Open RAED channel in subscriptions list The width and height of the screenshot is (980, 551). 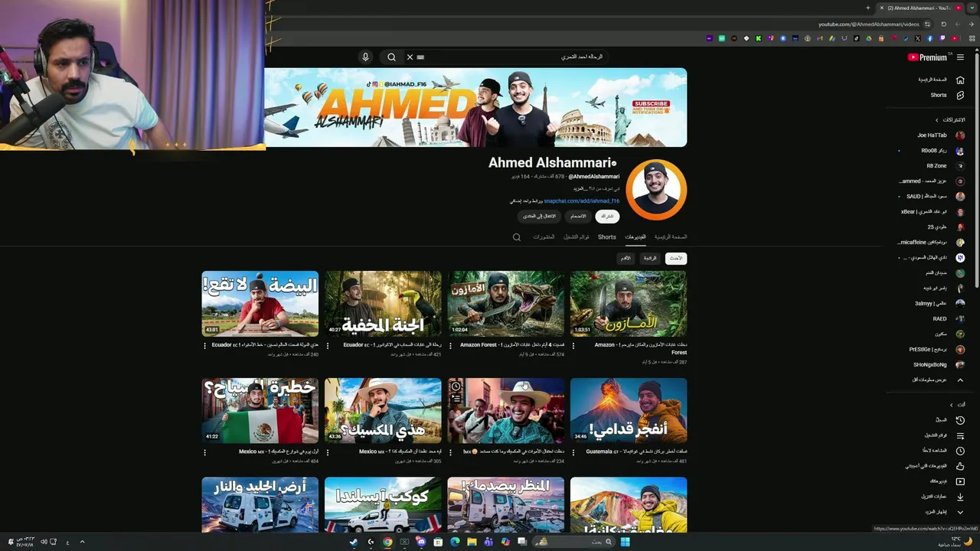[948, 319]
